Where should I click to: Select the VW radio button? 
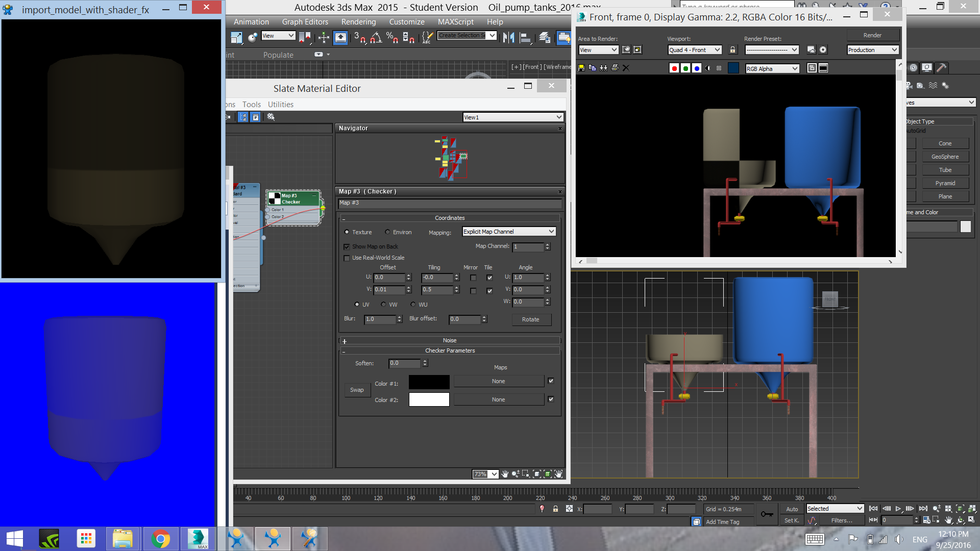click(x=383, y=305)
